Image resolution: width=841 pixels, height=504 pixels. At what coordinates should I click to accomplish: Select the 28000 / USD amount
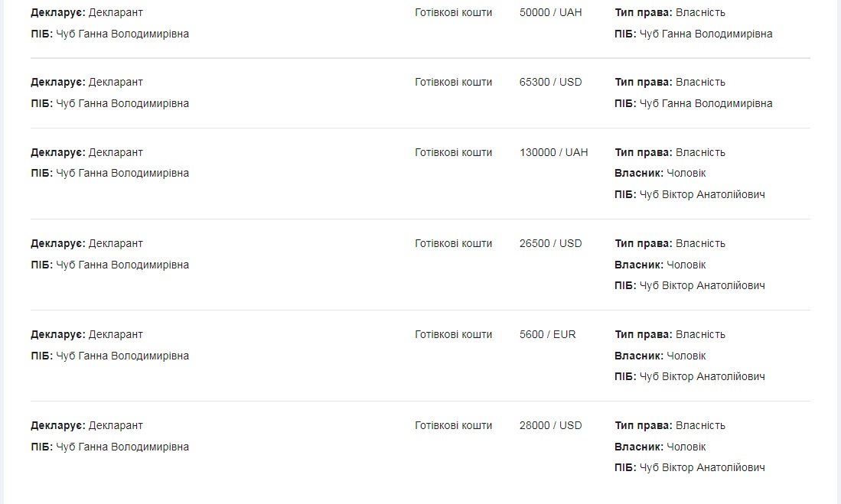550,426
